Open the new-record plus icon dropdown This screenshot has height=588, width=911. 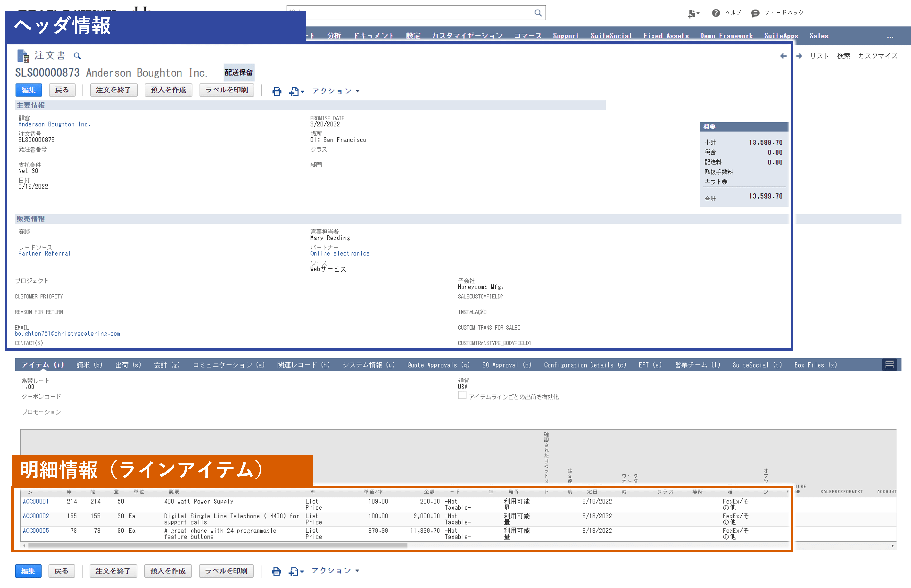click(296, 91)
